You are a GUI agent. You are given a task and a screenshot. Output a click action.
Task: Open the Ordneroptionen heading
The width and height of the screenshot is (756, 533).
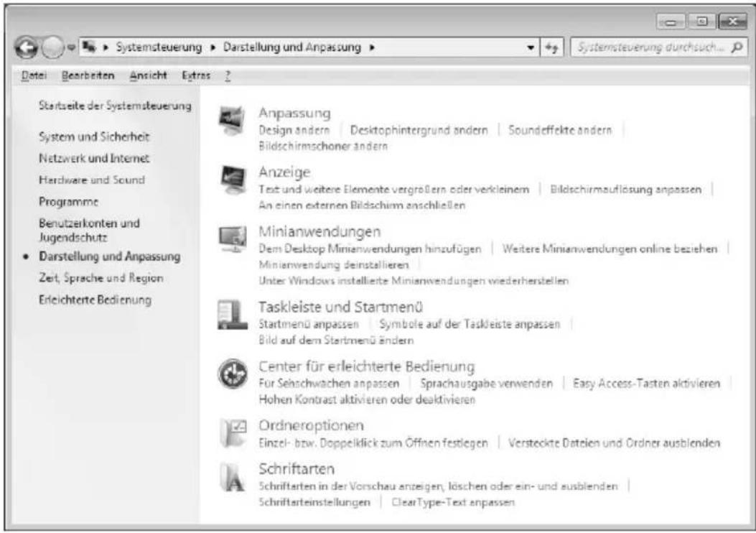coord(311,425)
